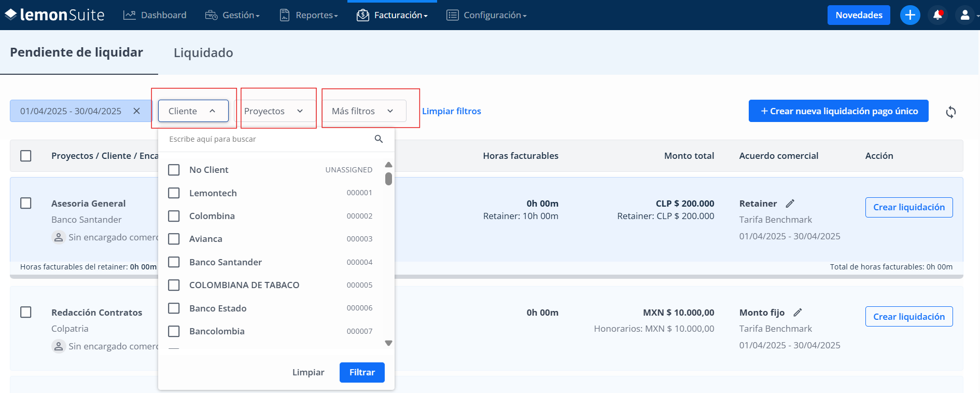The height and width of the screenshot is (393, 980).
Task: Click the lemonSuite logo
Action: pyautogui.click(x=54, y=15)
